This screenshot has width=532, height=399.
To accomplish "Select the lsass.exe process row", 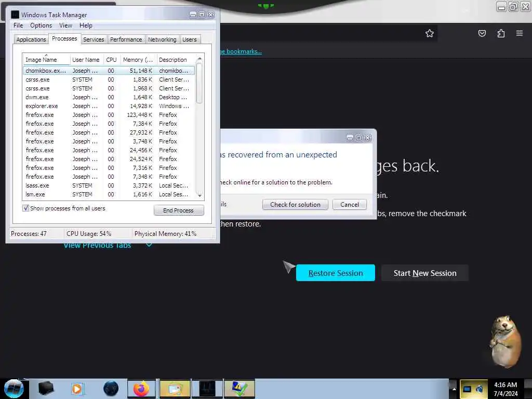I will [x=109, y=185].
